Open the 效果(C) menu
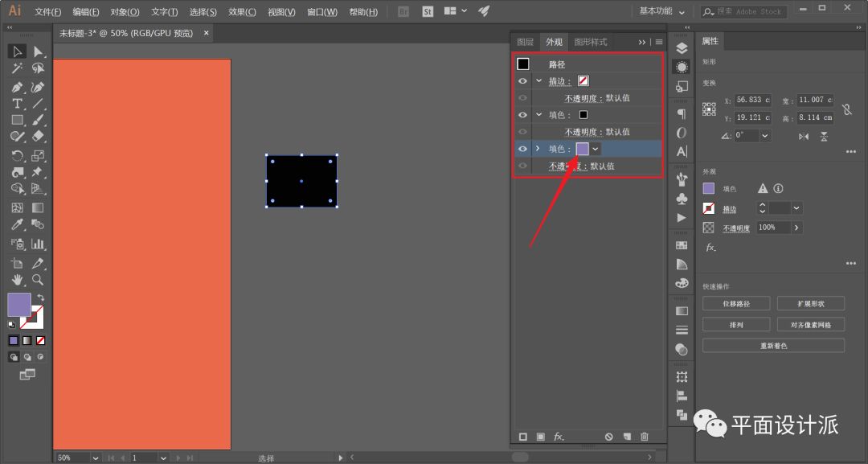 [242, 12]
